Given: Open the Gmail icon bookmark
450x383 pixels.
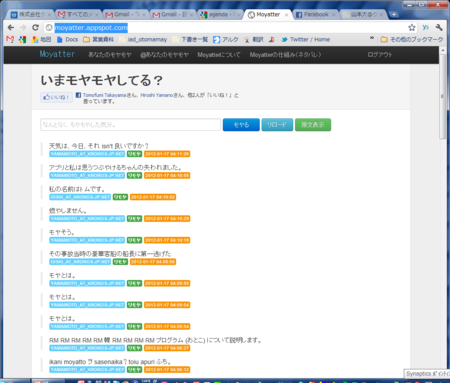Looking at the screenshot, I should [x=10, y=40].
